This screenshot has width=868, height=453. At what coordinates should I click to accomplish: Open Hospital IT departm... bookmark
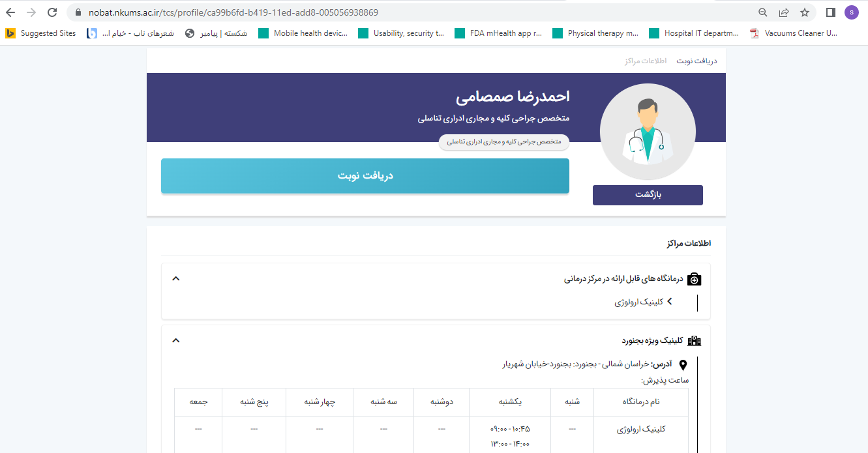(695, 33)
